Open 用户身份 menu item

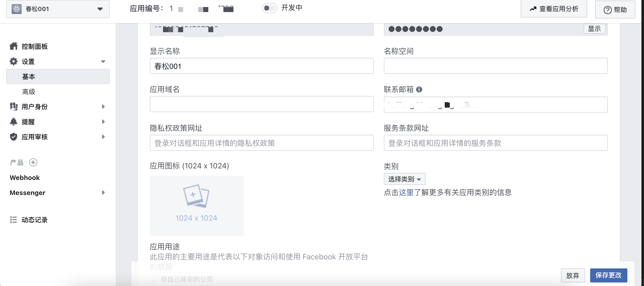(34, 107)
